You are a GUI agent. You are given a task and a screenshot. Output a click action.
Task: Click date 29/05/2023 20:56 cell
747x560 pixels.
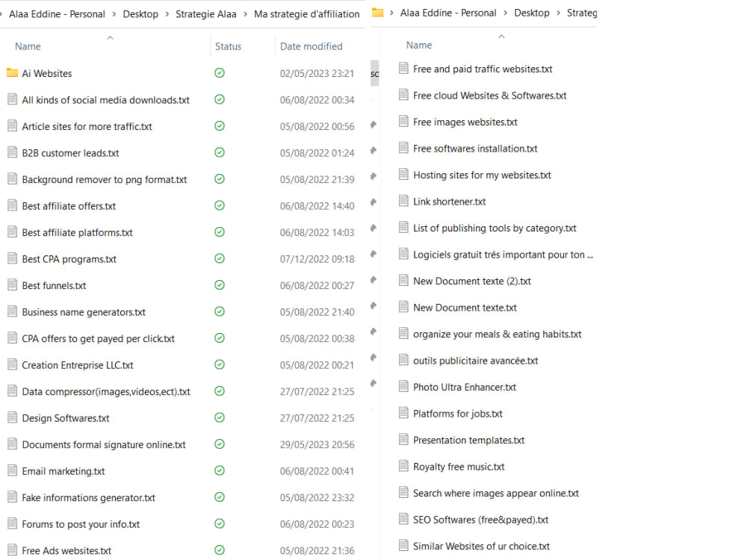tap(317, 444)
